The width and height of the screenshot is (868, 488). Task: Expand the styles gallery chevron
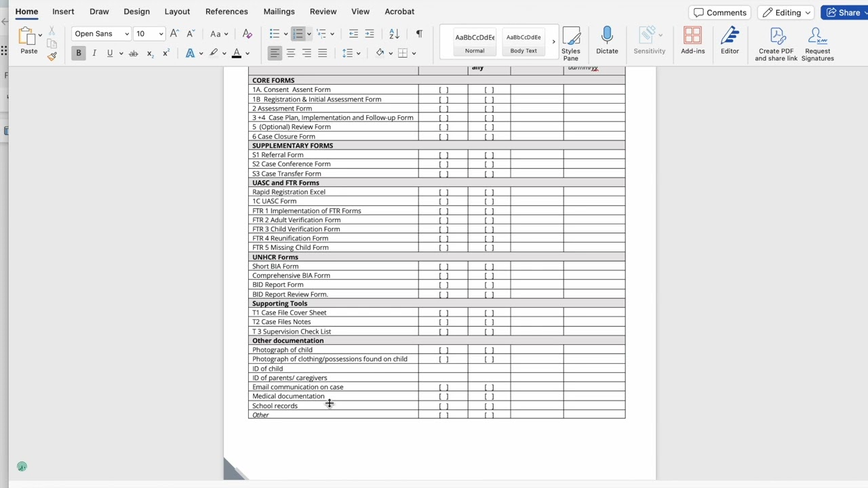(553, 42)
